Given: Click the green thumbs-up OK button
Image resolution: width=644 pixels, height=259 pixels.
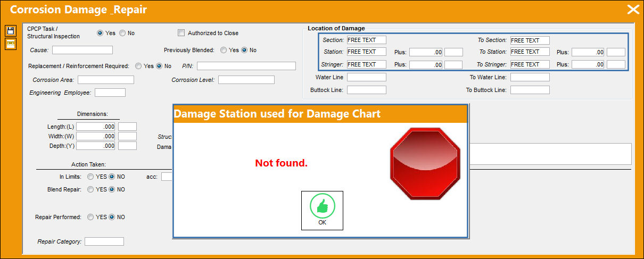Looking at the screenshot, I should pos(322,211).
